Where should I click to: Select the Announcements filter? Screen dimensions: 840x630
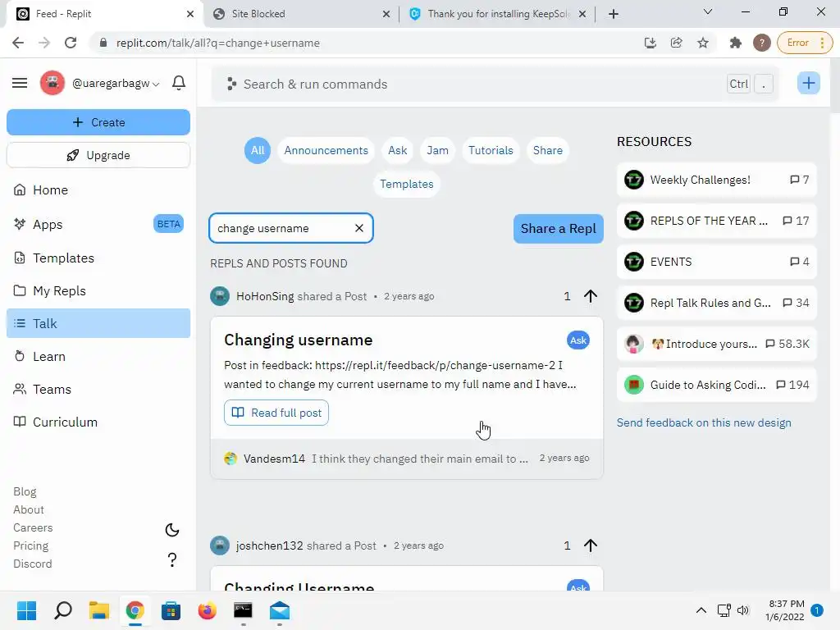326,151
